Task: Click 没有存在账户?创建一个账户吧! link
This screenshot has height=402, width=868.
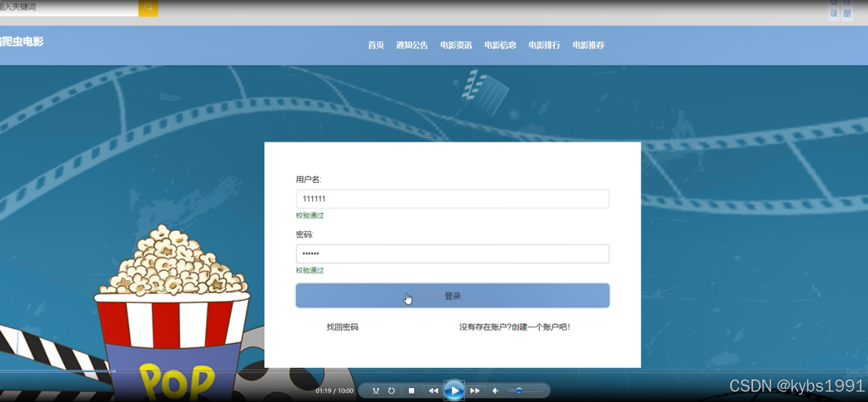Action: (514, 327)
